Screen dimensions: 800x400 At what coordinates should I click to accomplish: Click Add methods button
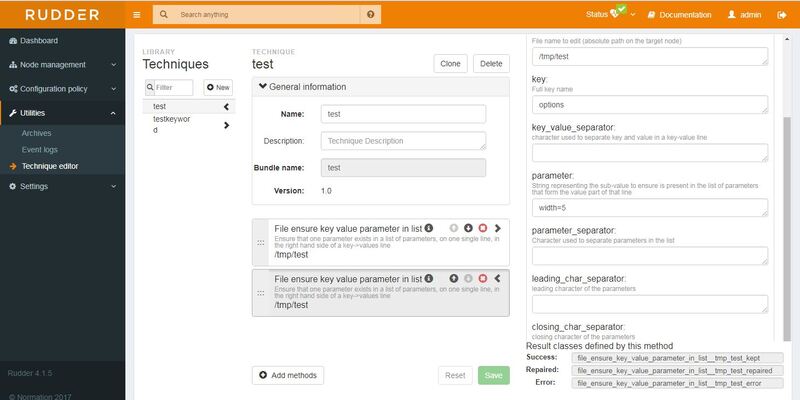coord(288,376)
